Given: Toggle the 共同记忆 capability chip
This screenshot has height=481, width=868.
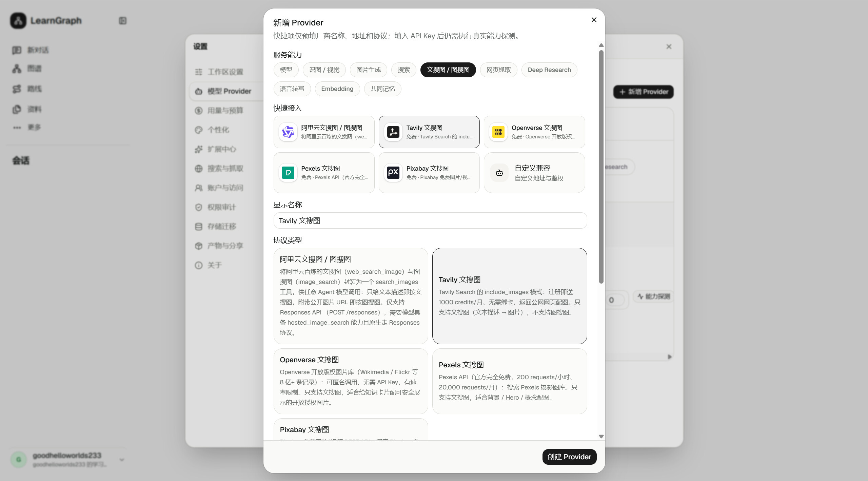Looking at the screenshot, I should point(382,89).
